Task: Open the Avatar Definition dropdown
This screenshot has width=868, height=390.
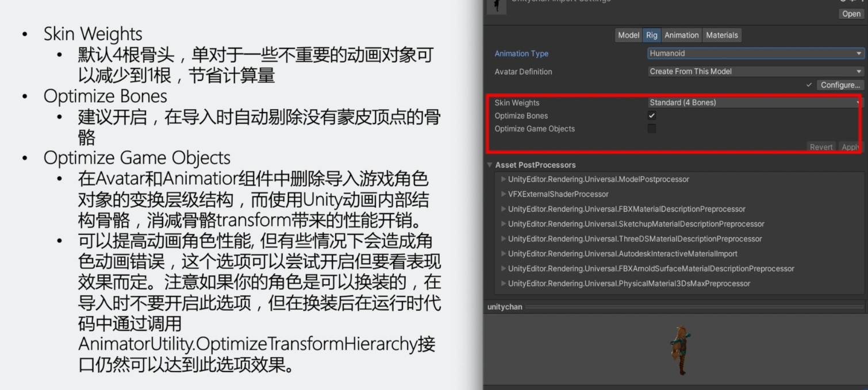Action: click(756, 72)
